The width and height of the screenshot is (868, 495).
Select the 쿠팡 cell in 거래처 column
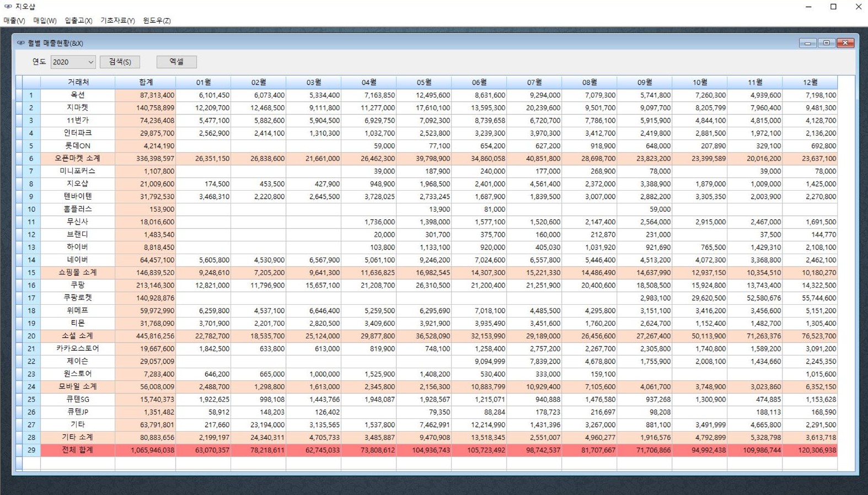coord(78,285)
